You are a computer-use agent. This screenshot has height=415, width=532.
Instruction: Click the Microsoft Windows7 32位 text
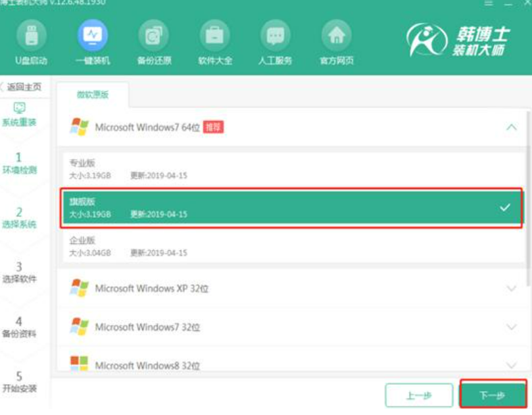[x=147, y=327]
